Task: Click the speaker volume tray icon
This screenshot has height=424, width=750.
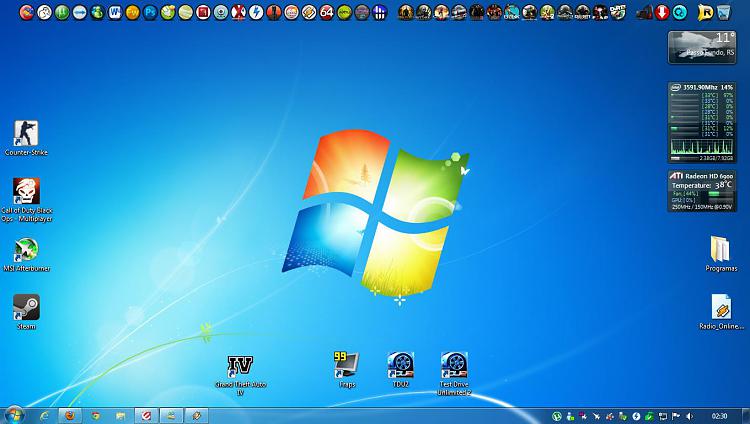Action: pos(689,416)
